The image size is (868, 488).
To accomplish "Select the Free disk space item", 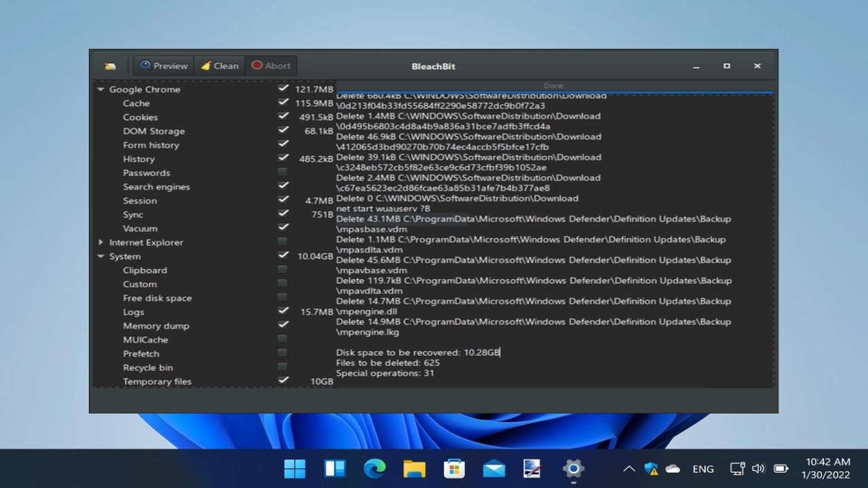I will pyautogui.click(x=157, y=298).
